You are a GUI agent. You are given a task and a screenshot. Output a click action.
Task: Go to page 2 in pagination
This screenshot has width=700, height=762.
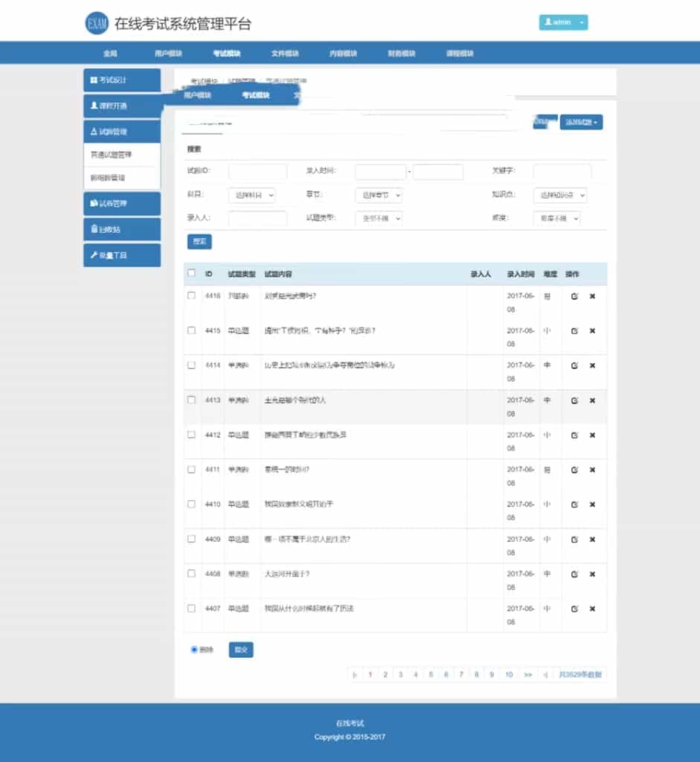[x=385, y=674]
